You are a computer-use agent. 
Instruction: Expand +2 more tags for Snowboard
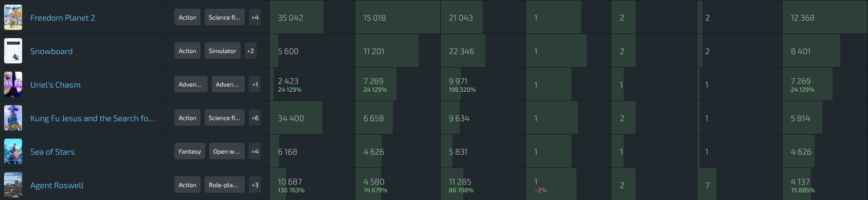250,51
